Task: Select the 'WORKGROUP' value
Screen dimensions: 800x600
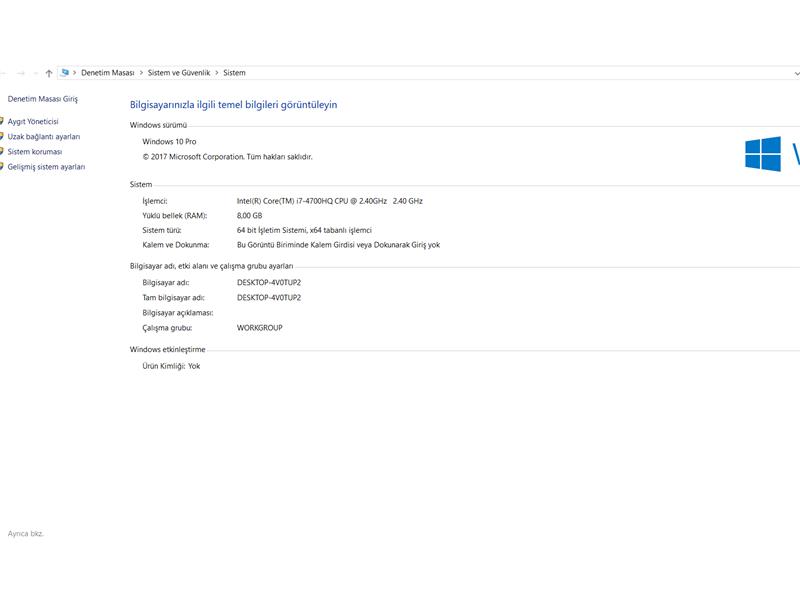Action: click(x=259, y=328)
